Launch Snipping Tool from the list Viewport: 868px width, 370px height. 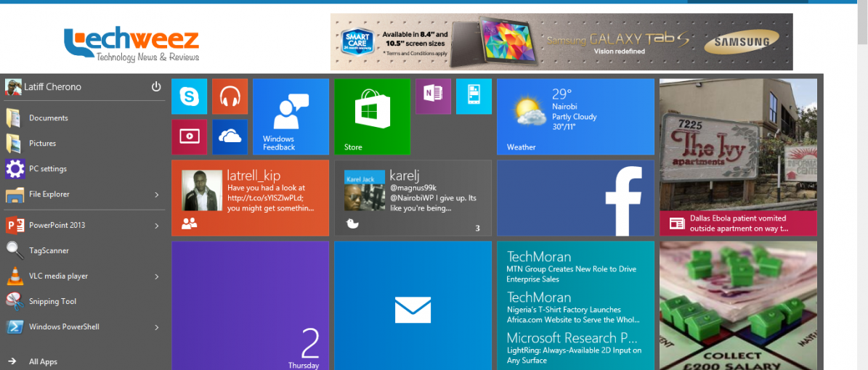click(52, 302)
